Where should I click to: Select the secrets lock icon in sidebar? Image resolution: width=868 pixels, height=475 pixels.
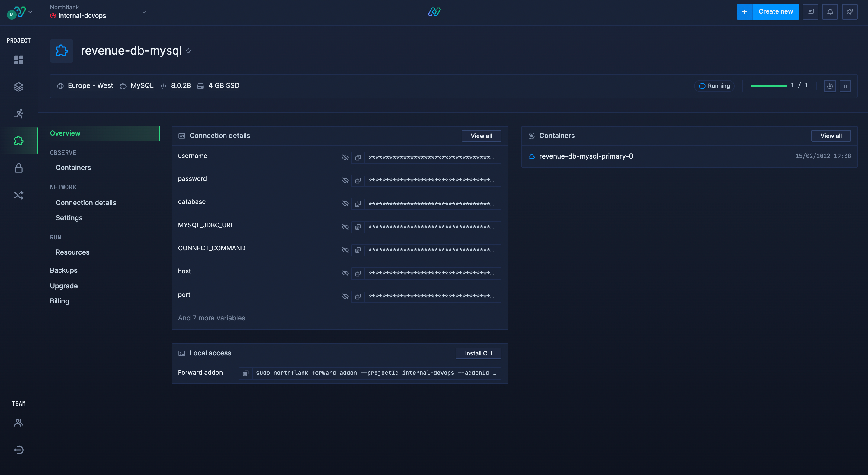coord(18,168)
